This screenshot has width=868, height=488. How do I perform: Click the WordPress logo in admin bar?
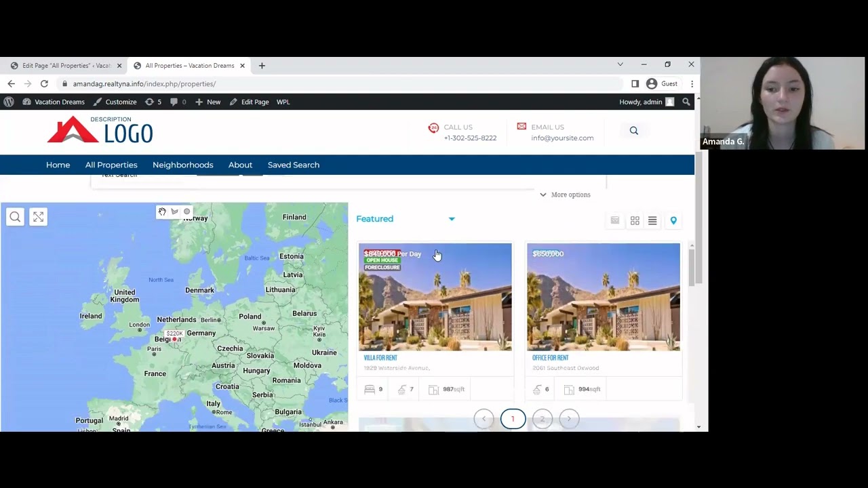pyautogui.click(x=9, y=102)
